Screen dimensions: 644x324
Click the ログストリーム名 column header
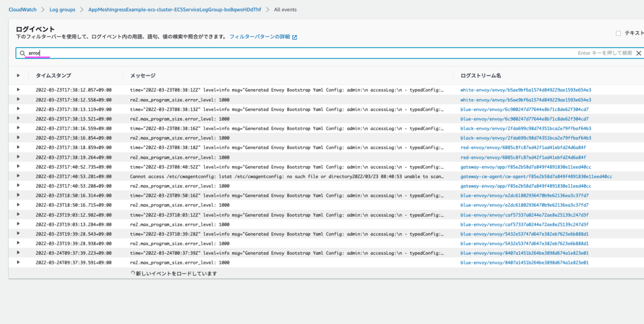click(481, 76)
